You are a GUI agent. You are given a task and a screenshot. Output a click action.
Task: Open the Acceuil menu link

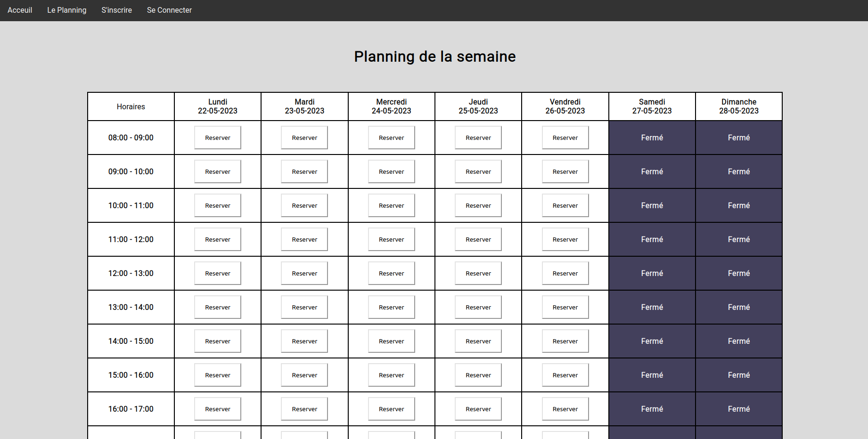[x=20, y=10]
